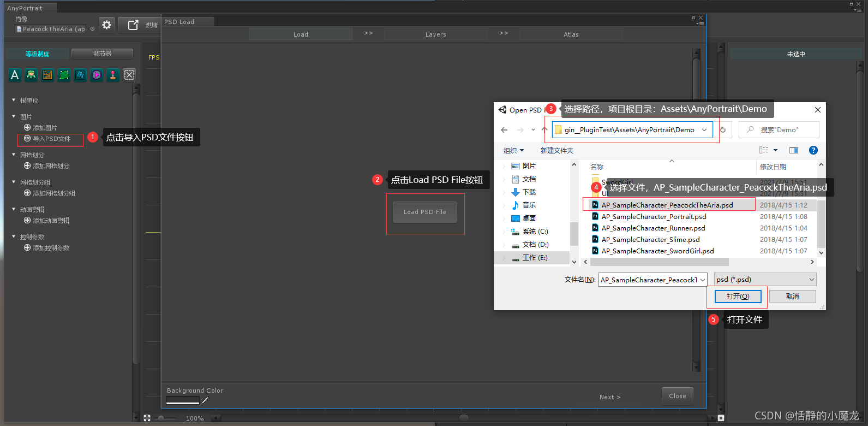The image size is (868, 426).
Task: Go back in the Open PSD dialog
Action: [504, 130]
